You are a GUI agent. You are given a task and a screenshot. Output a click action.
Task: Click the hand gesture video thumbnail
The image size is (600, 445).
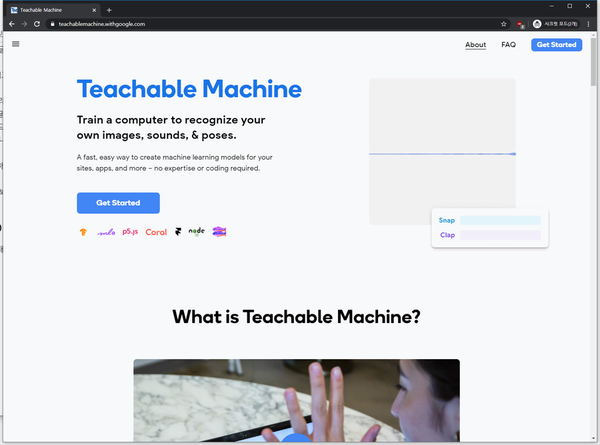(x=297, y=400)
